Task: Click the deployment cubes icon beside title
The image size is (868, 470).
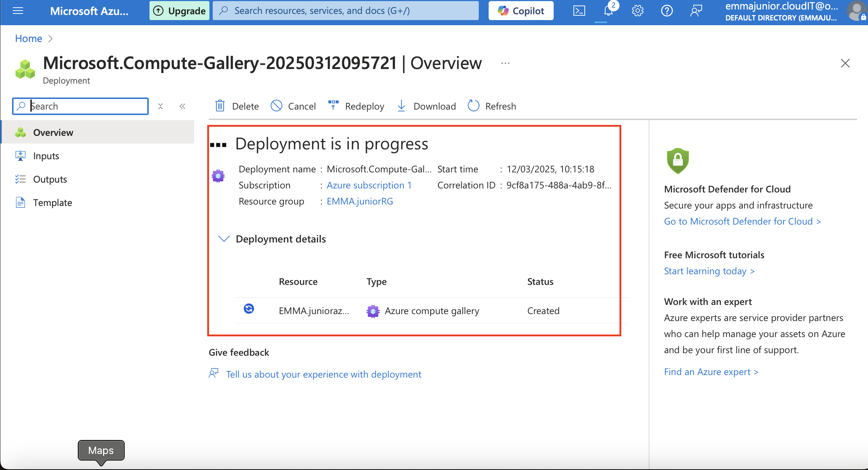Action: tap(25, 69)
